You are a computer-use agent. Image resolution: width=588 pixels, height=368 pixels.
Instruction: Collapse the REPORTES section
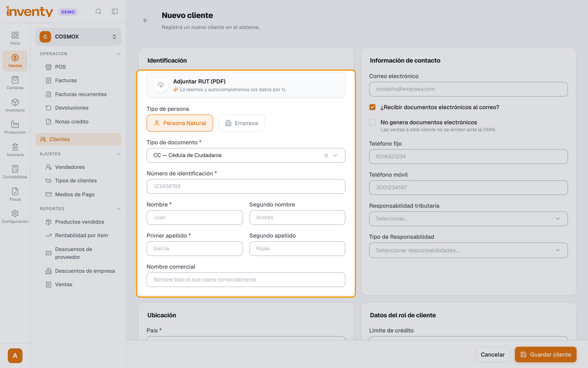coord(118,209)
